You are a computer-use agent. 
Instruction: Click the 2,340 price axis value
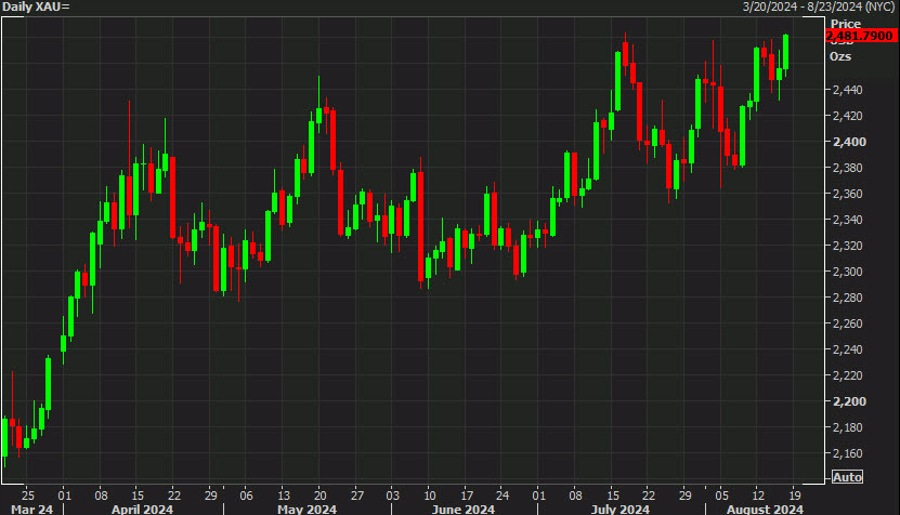(x=847, y=219)
